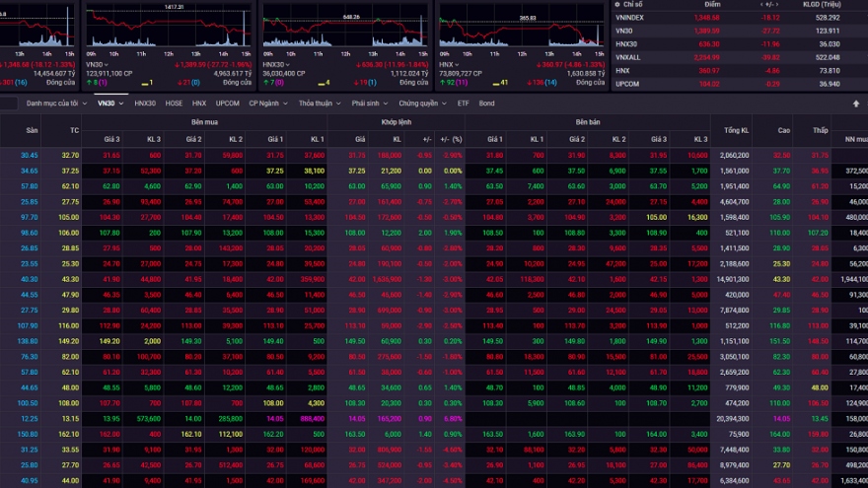Expand the CP Ngành menu

pyautogui.click(x=268, y=104)
